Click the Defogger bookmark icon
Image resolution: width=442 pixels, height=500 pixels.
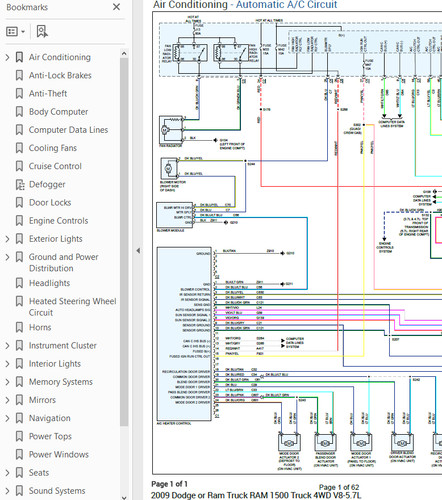click(x=20, y=185)
